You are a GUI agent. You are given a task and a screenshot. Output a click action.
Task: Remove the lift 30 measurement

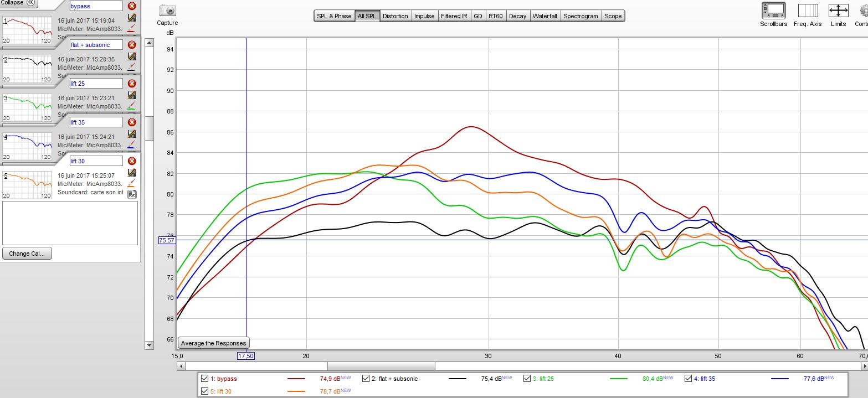pyautogui.click(x=132, y=161)
